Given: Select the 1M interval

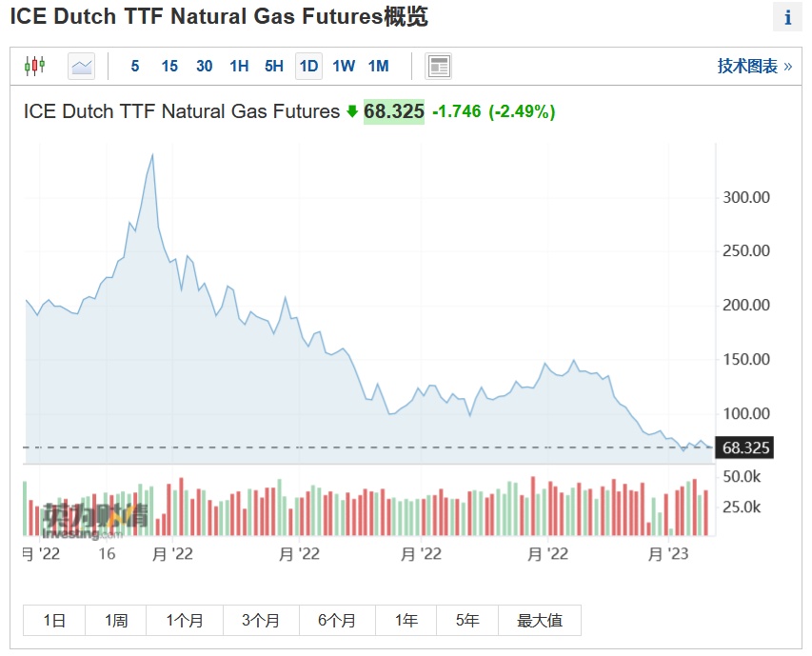Looking at the screenshot, I should 378,66.
